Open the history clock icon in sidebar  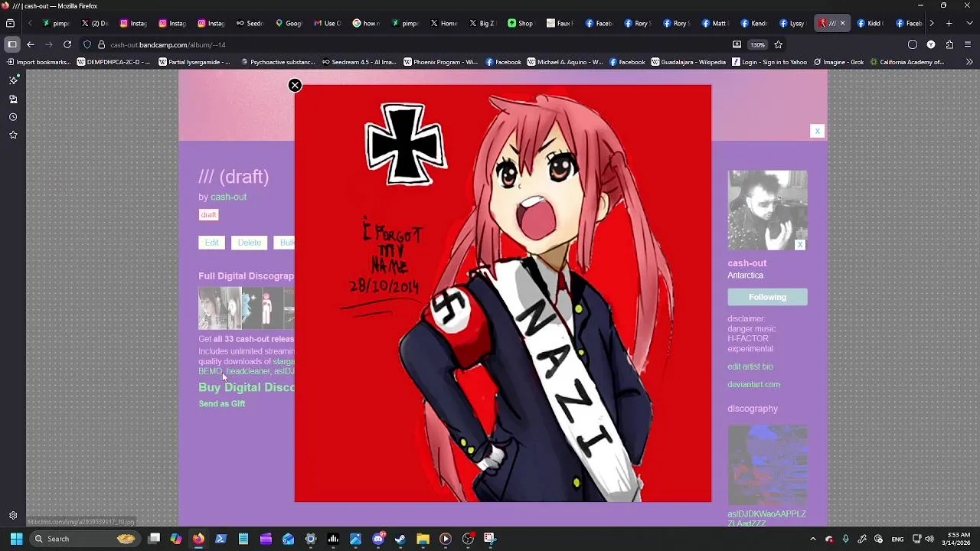click(x=13, y=117)
